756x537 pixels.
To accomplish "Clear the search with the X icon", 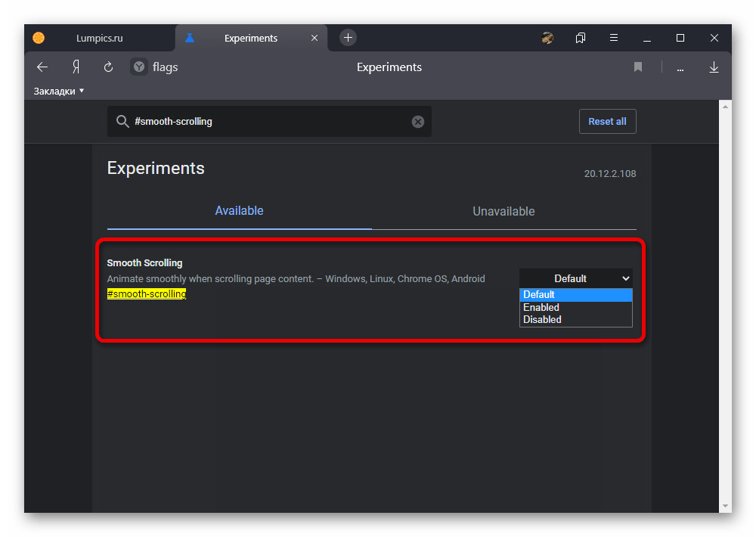I will 418,122.
